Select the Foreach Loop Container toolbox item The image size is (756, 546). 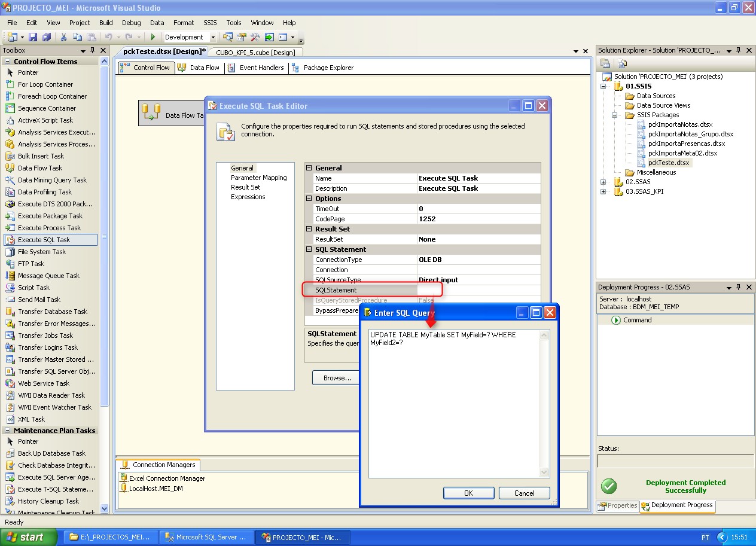[50, 96]
